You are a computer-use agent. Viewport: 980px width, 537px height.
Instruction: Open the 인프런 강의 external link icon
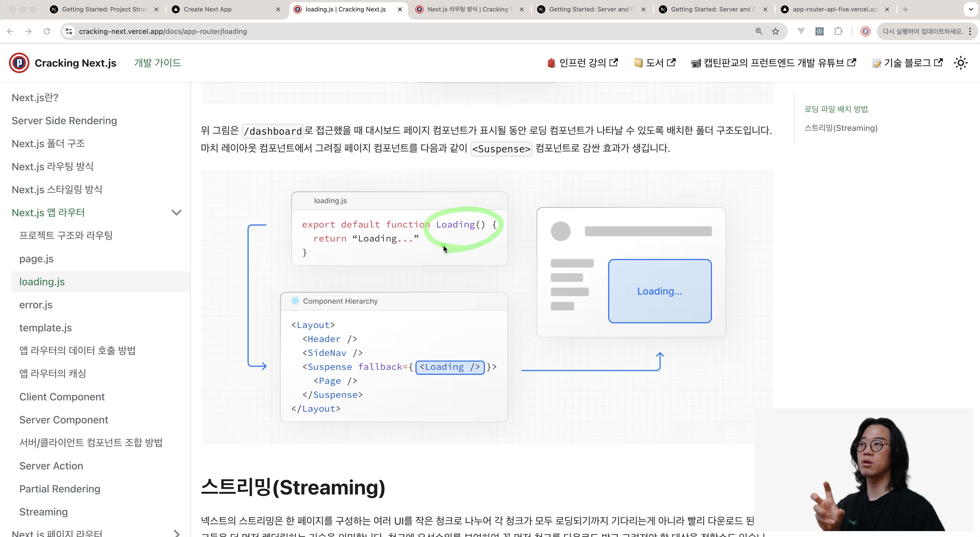613,62
